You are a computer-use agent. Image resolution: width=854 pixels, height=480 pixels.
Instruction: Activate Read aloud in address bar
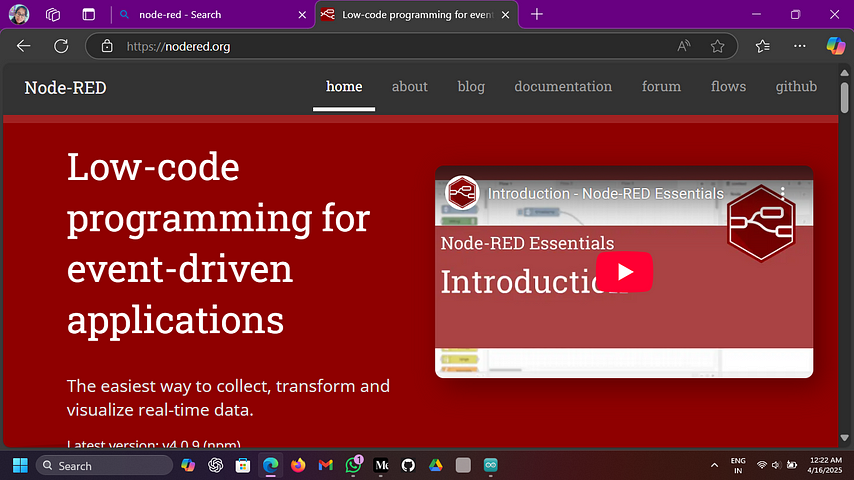(684, 46)
